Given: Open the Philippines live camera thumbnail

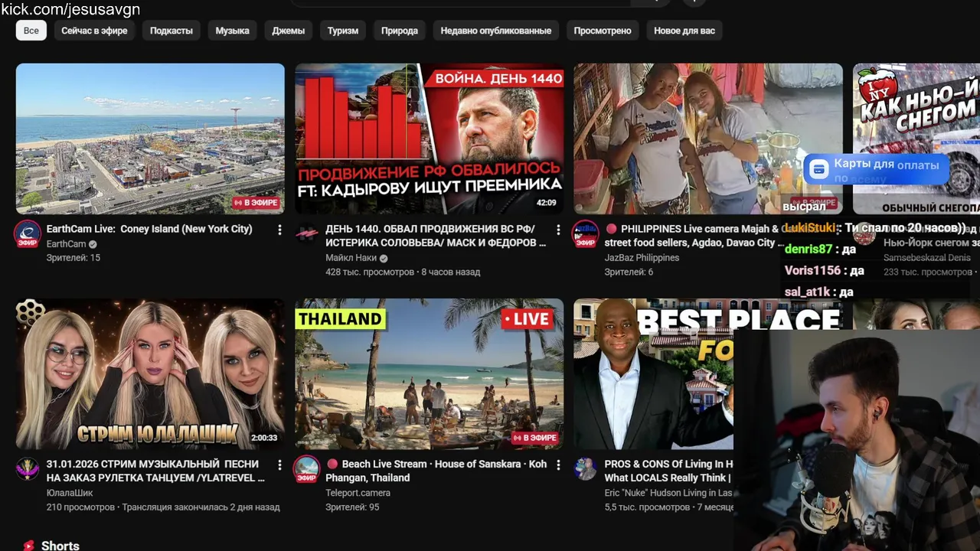Looking at the screenshot, I should coord(708,139).
